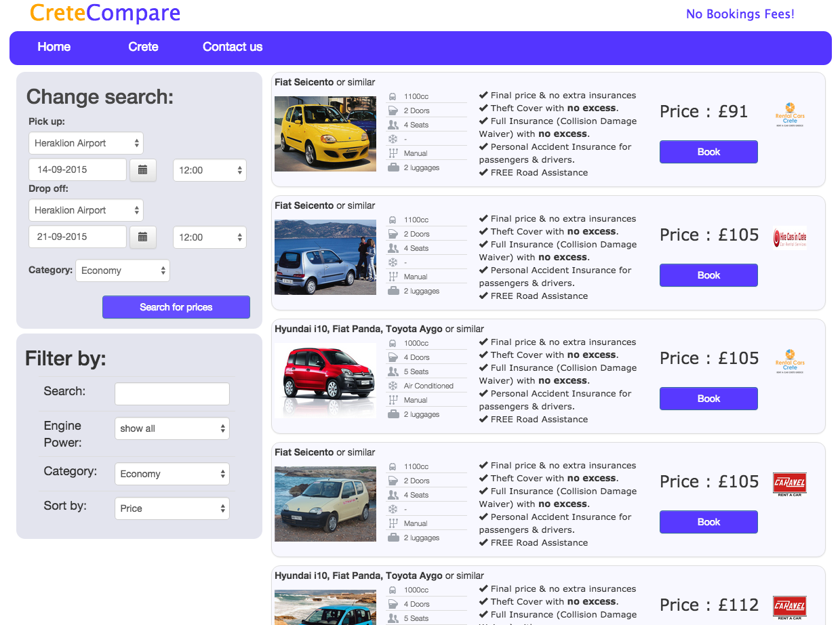Focus the Search filter text box
840x625 pixels.
click(x=172, y=394)
